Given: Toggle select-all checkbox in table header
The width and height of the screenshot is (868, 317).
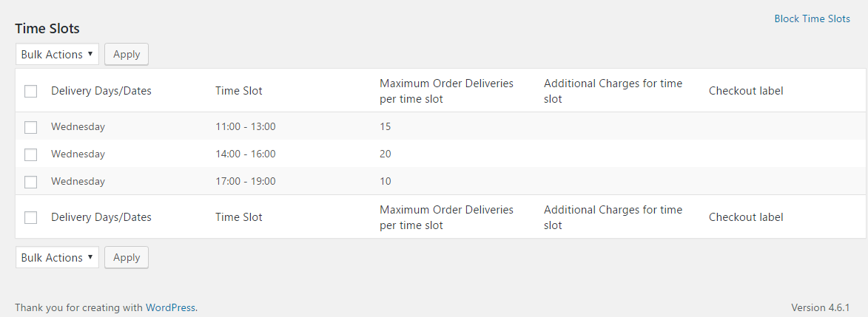Looking at the screenshot, I should 30,91.
